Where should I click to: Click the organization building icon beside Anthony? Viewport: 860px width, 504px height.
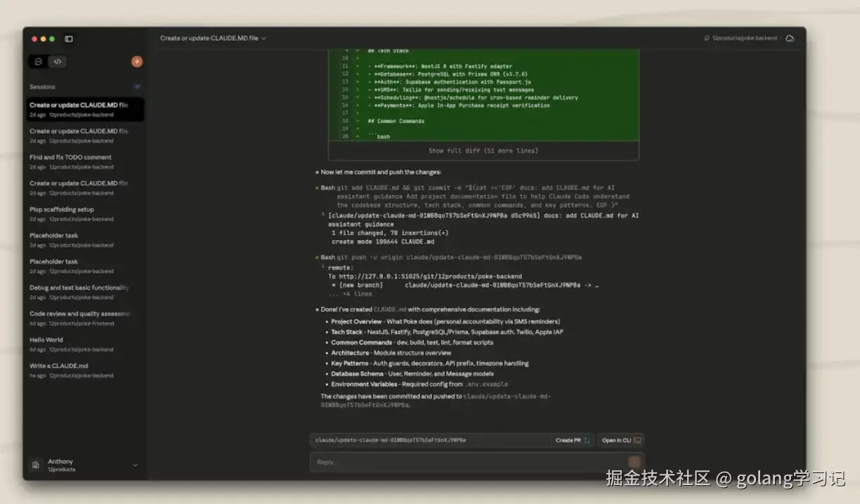click(x=36, y=465)
